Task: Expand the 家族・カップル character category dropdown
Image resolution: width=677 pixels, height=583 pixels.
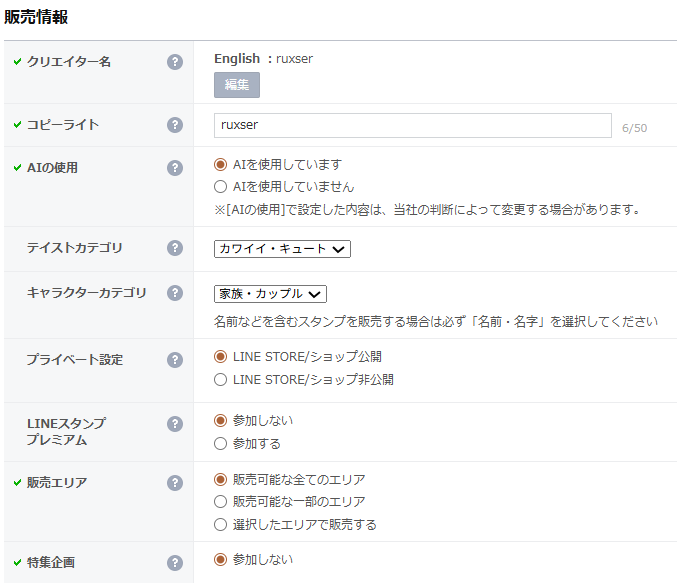Action: (x=270, y=294)
